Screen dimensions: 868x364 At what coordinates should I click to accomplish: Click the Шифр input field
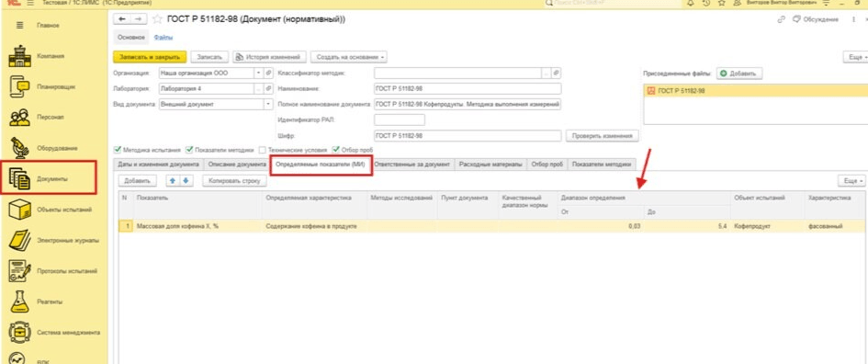pos(468,136)
